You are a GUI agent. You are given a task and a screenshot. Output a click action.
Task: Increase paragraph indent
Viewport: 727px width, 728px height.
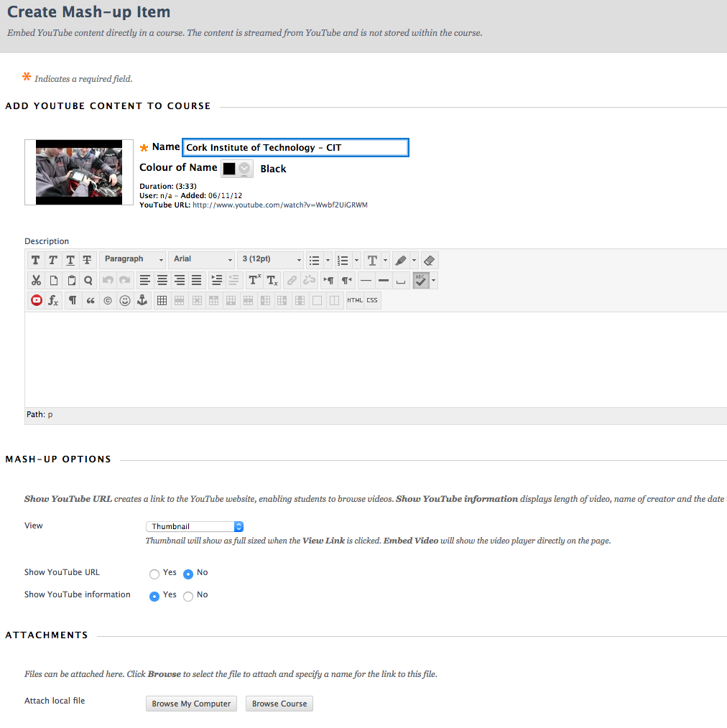(x=216, y=281)
